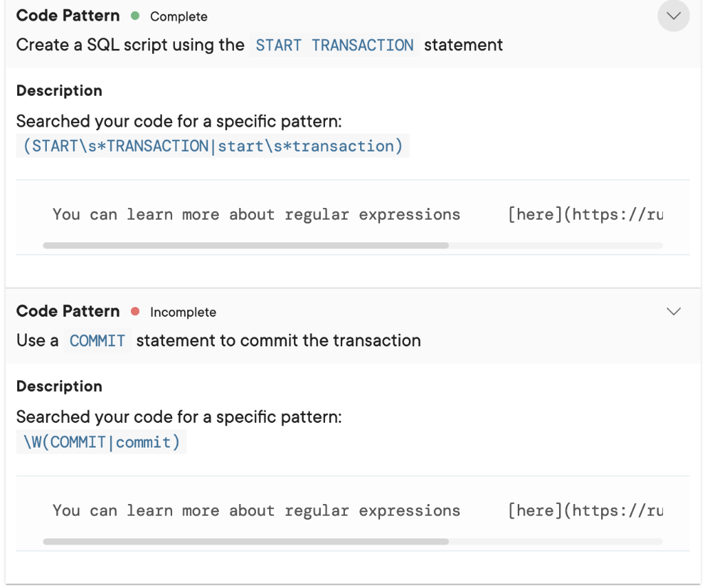Click Description heading under START TRANSACTION task
Image resolution: width=705 pixels, height=588 pixels.
pos(59,91)
